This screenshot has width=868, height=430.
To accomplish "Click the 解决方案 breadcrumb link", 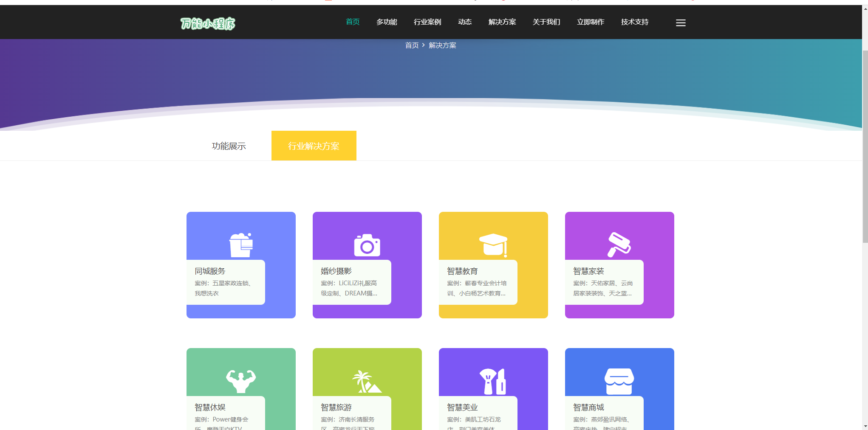I will pyautogui.click(x=442, y=45).
